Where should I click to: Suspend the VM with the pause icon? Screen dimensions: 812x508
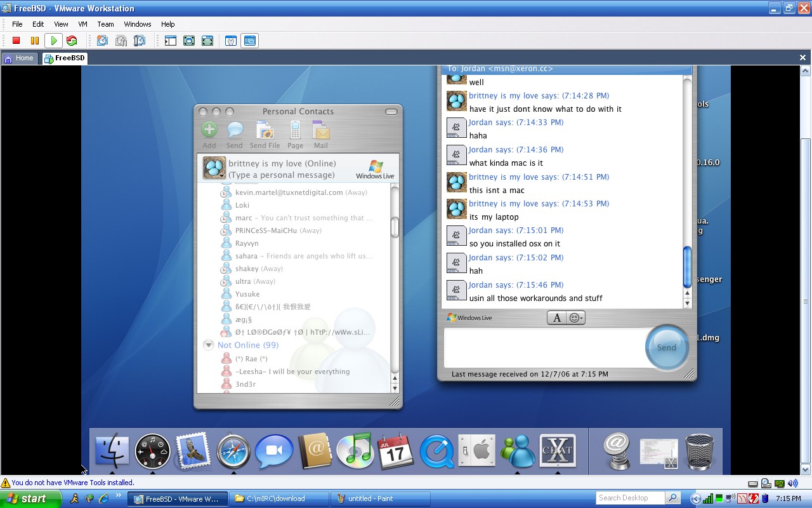[x=35, y=41]
